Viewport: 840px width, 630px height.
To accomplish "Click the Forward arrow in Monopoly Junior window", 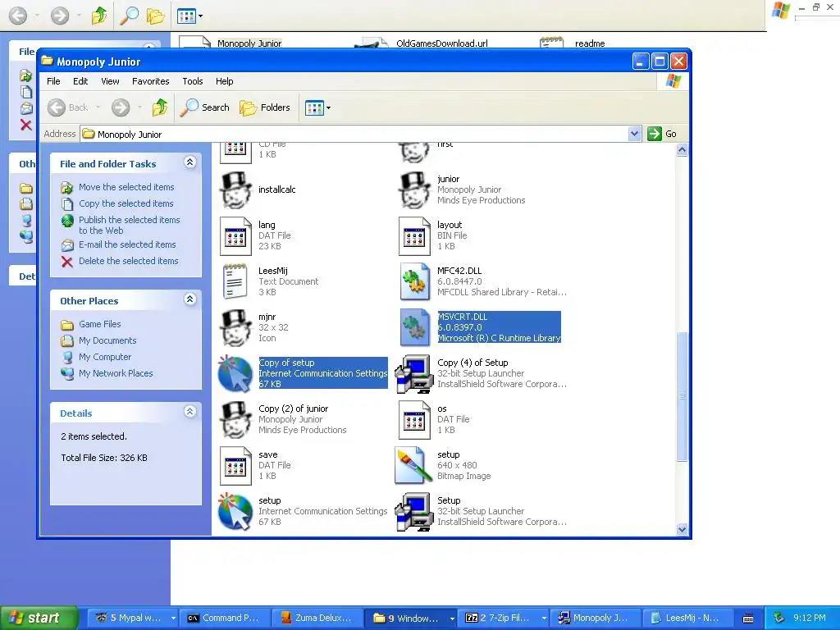I will 121,107.
